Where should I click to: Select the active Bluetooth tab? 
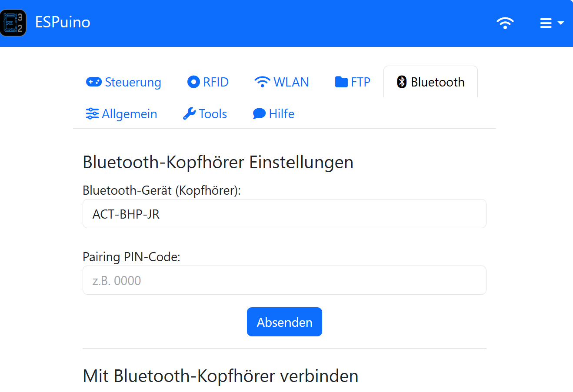pos(430,82)
